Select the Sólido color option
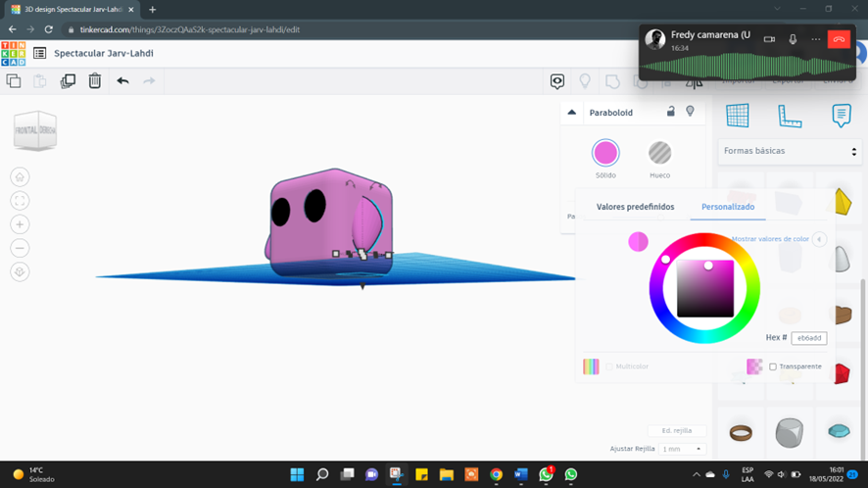Viewport: 868px width, 488px height. click(605, 153)
